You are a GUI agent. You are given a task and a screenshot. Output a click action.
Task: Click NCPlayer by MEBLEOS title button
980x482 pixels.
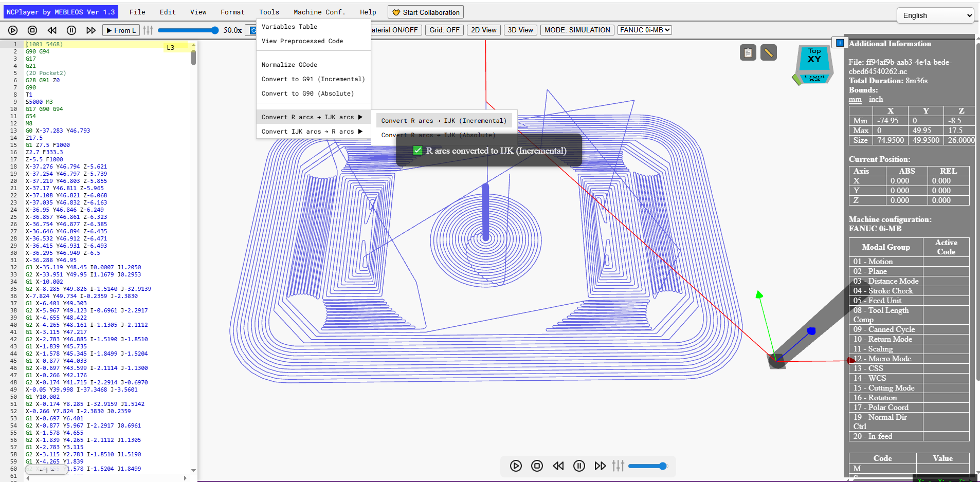click(x=61, y=12)
